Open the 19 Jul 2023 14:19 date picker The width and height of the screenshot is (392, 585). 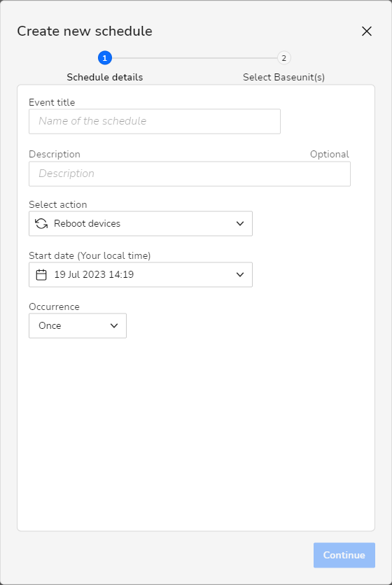pos(141,274)
